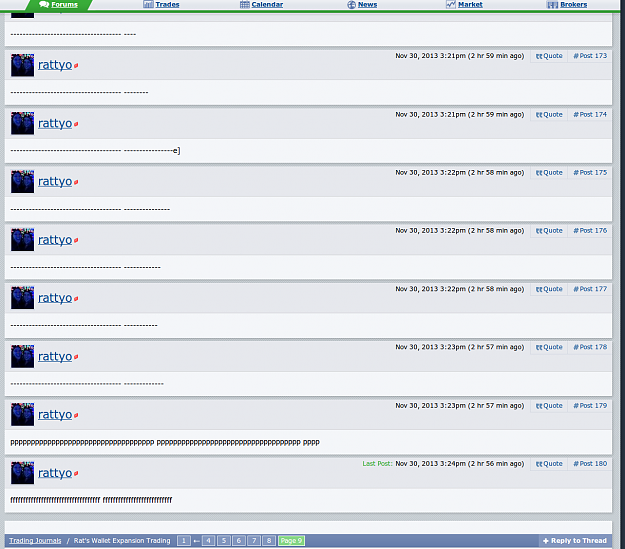Open permalink #Post 178

coord(590,348)
